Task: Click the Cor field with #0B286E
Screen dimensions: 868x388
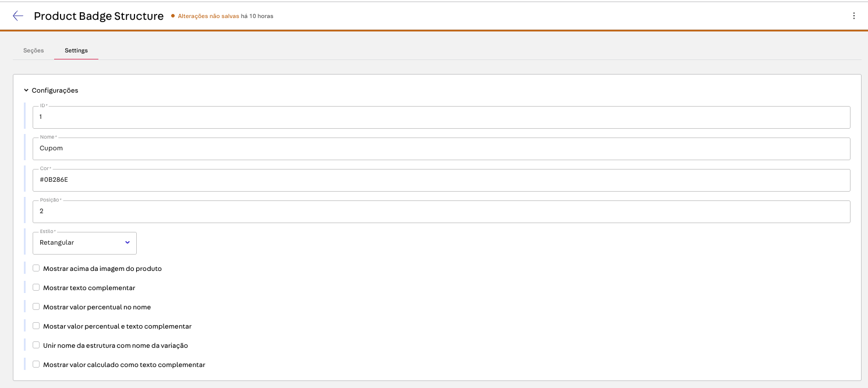Action: click(441, 180)
